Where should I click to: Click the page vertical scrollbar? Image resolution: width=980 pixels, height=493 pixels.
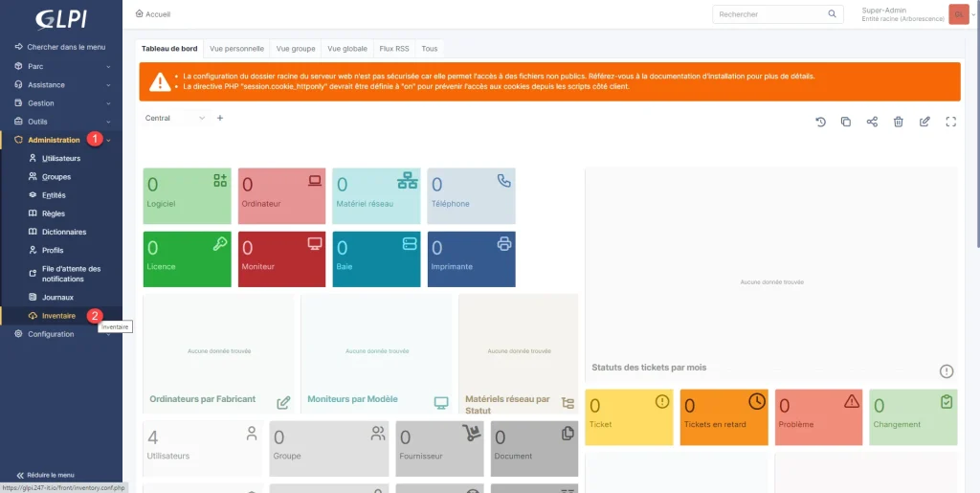977,125
